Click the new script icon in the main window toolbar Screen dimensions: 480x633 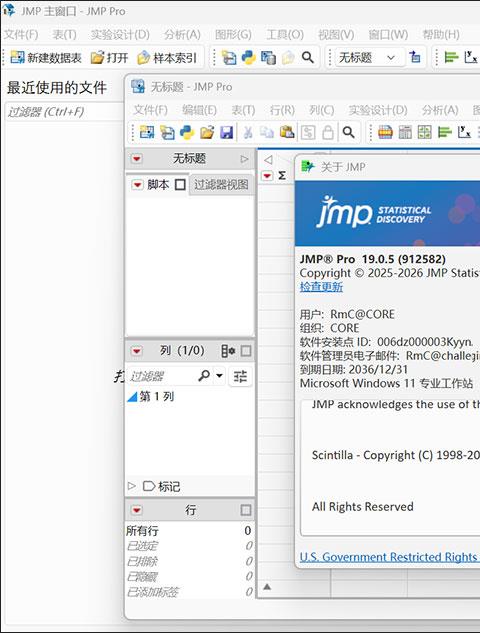click(x=229, y=58)
